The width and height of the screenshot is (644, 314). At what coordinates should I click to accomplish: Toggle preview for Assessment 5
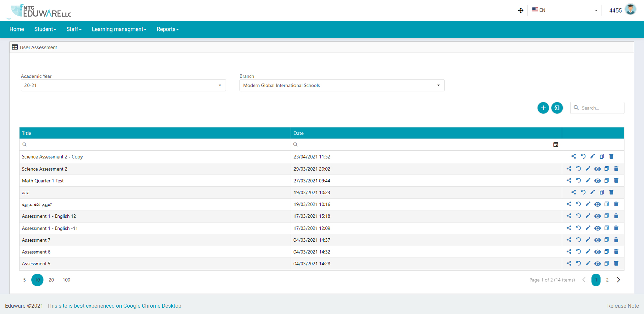pos(597,263)
